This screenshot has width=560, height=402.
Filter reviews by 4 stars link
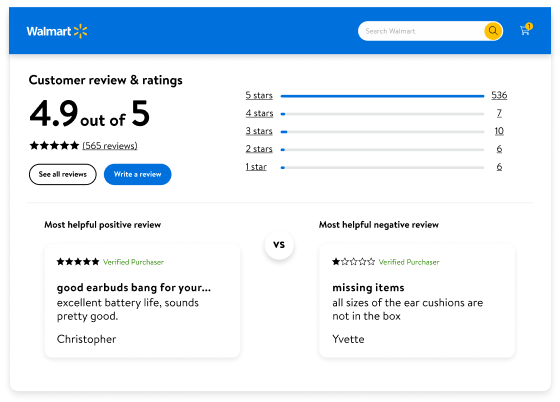(x=259, y=113)
